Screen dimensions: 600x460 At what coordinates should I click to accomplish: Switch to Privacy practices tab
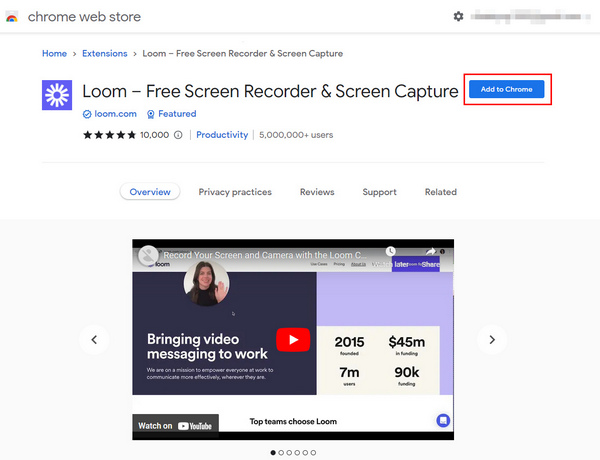click(x=235, y=192)
